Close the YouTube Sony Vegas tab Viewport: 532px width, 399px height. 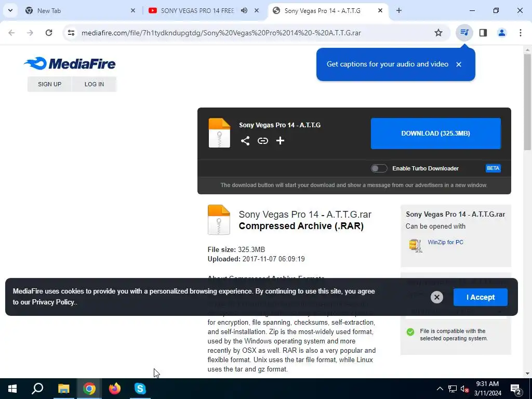[257, 10]
